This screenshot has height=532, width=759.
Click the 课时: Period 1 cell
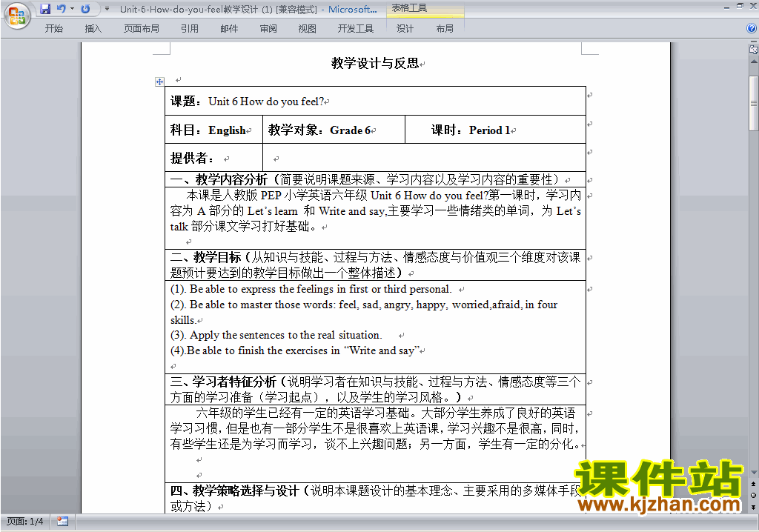[x=495, y=130]
